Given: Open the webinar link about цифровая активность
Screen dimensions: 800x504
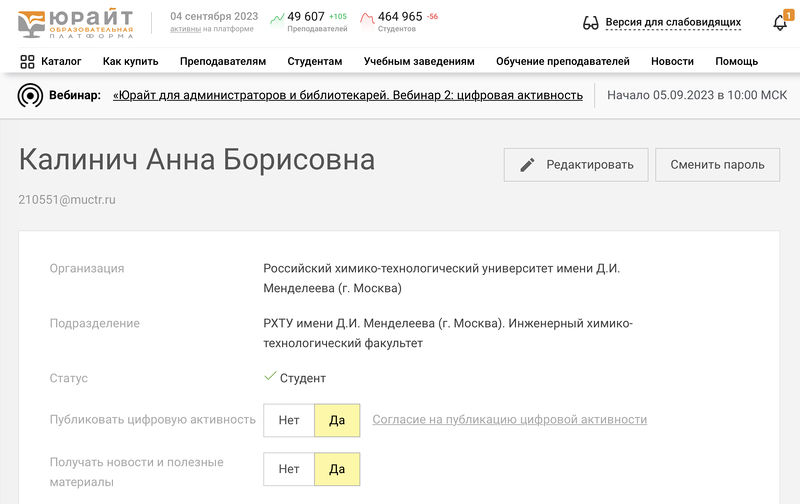Looking at the screenshot, I should pyautogui.click(x=348, y=95).
